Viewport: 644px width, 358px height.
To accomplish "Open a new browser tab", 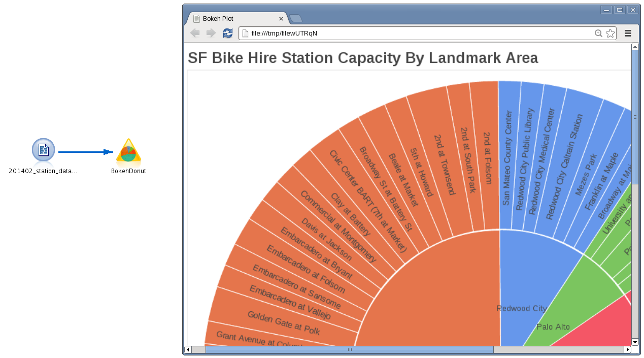I will pos(296,19).
